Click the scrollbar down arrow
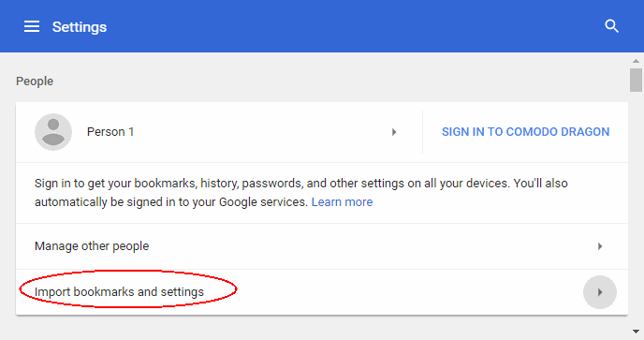Viewport: 644px width, 340px height. tap(636, 332)
